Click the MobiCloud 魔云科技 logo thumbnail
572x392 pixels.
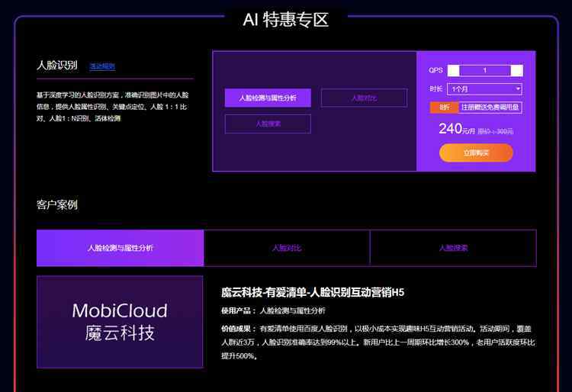point(120,322)
